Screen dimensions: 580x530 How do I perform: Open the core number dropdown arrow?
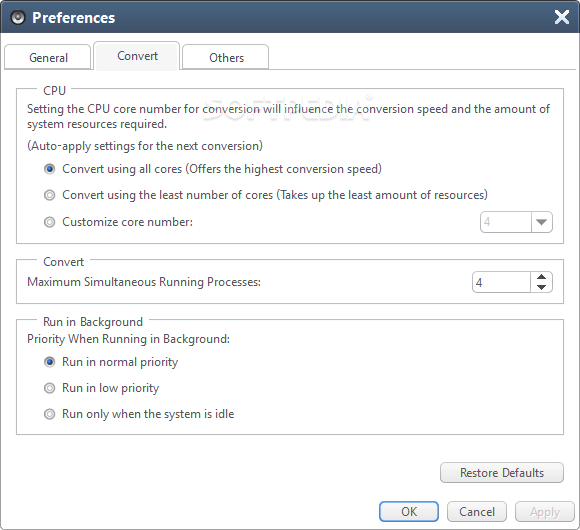(542, 222)
